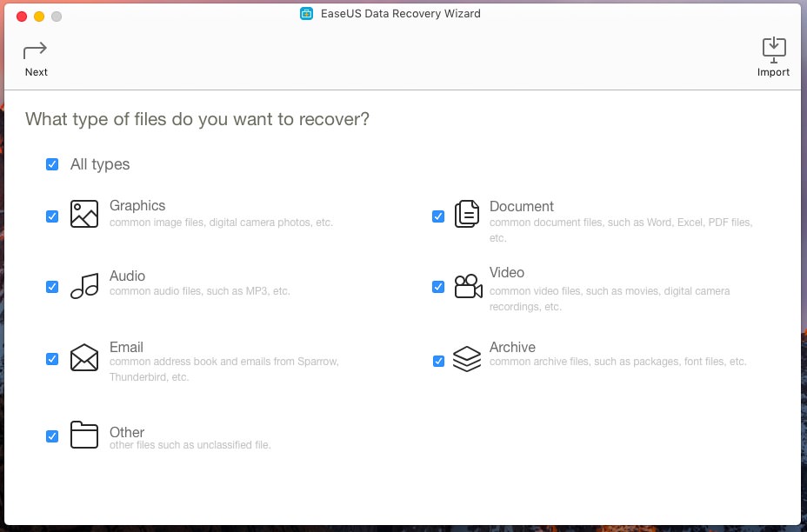The width and height of the screenshot is (807, 532).
Task: Toggle the Document checkbox
Action: [438, 216]
